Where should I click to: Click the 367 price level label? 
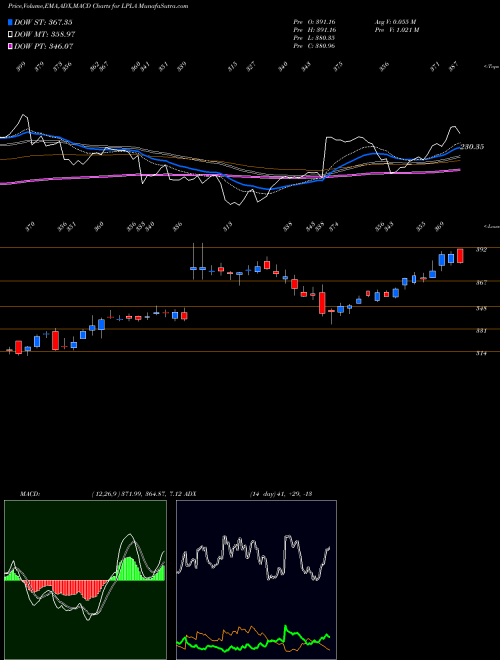point(481,283)
